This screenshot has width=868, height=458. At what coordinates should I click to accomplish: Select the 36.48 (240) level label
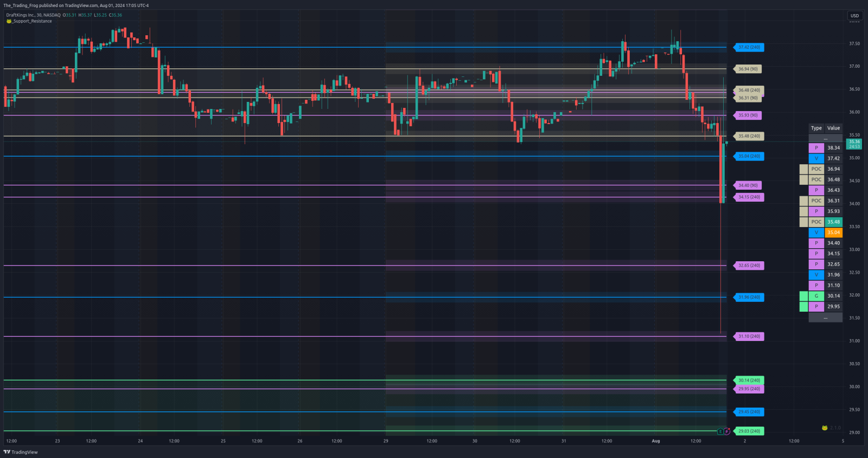[749, 90]
